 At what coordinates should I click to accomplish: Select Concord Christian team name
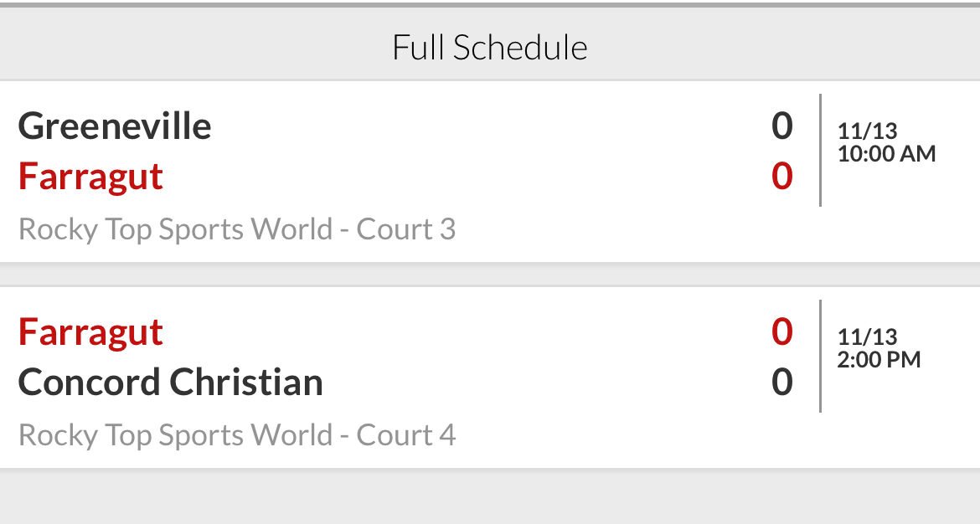point(170,383)
